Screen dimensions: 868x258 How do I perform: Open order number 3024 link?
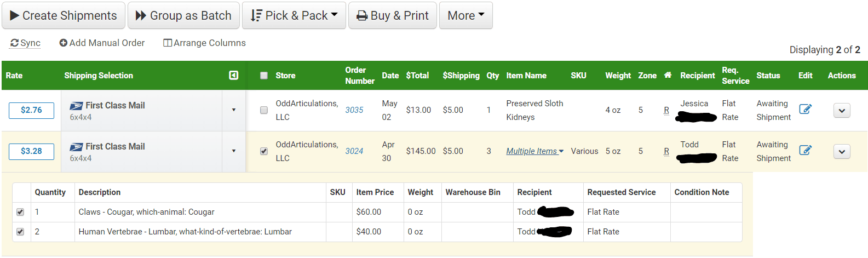coord(354,151)
